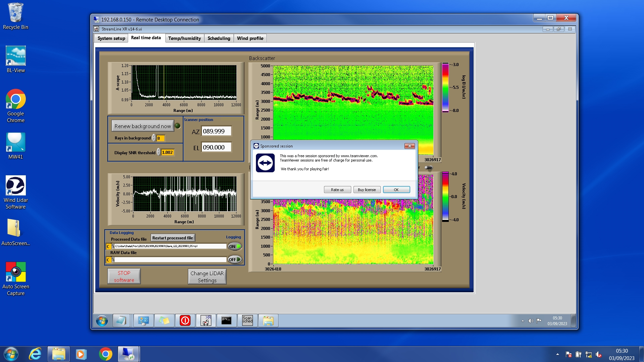The width and height of the screenshot is (644, 362).
Task: Click the red power icon in remote taskbar
Action: click(x=185, y=321)
